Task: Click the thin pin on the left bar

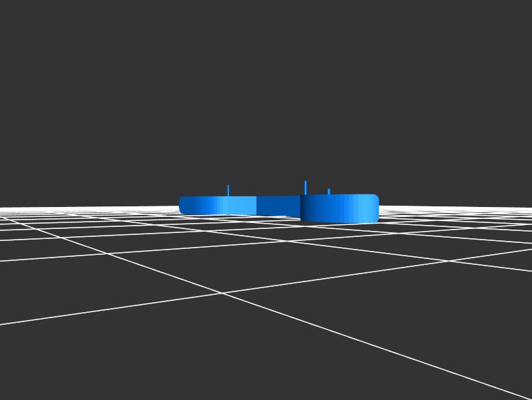Action: pos(228,190)
